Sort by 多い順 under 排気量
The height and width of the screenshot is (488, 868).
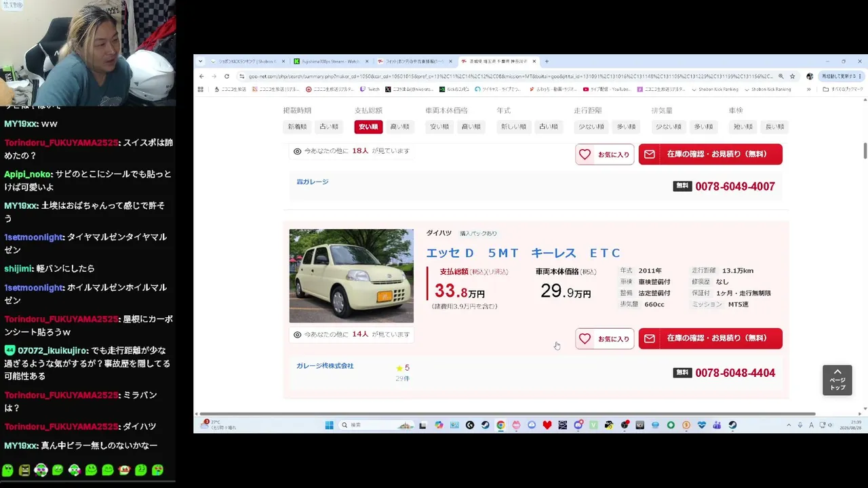pos(703,127)
